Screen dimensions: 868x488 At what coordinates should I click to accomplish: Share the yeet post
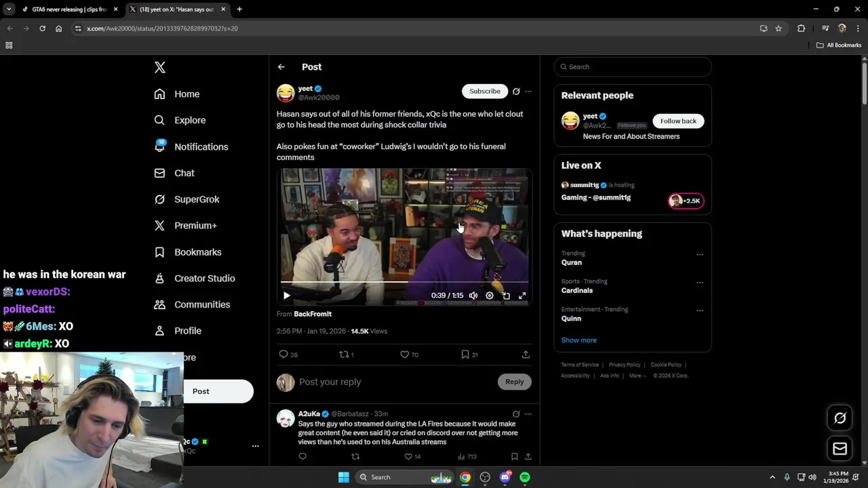[526, 354]
